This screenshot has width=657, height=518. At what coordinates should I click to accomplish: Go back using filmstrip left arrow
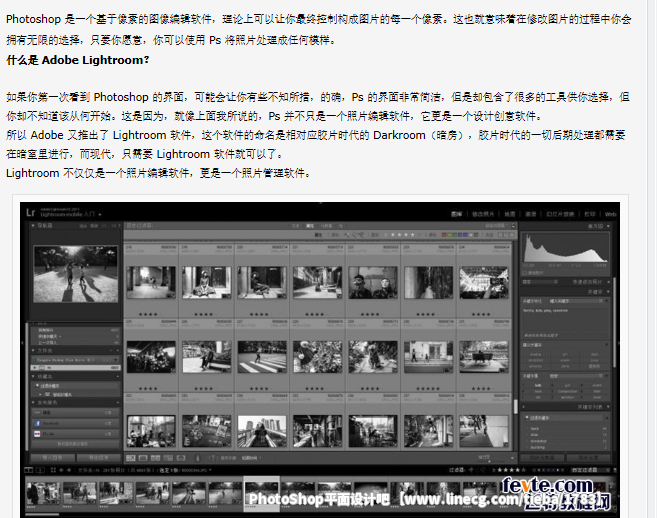(x=62, y=470)
